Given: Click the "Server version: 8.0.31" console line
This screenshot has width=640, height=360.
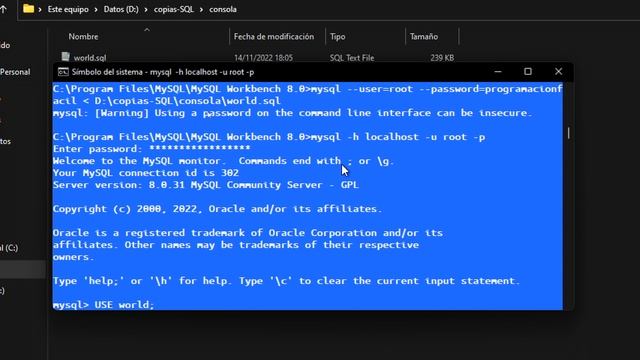Looking at the screenshot, I should (205, 185).
